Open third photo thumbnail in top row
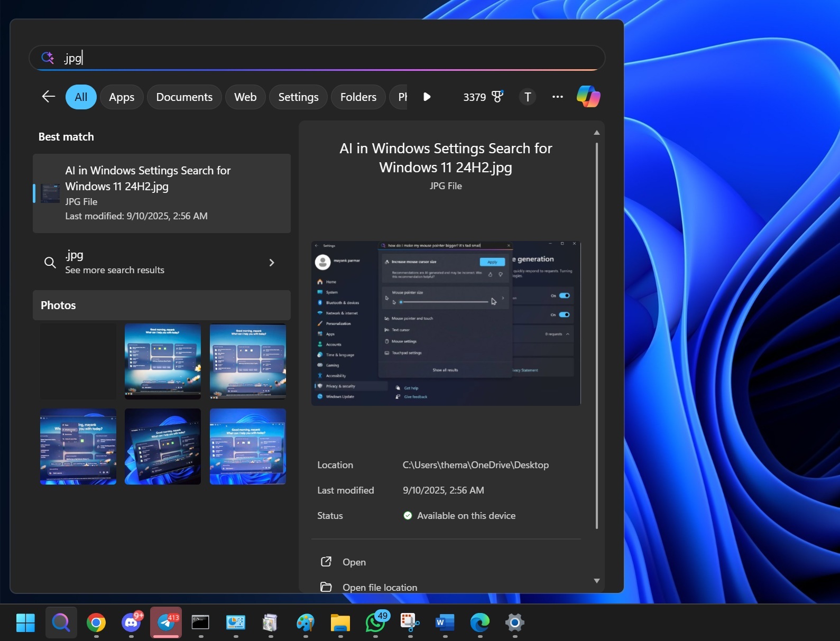Image resolution: width=840 pixels, height=641 pixels. click(248, 361)
